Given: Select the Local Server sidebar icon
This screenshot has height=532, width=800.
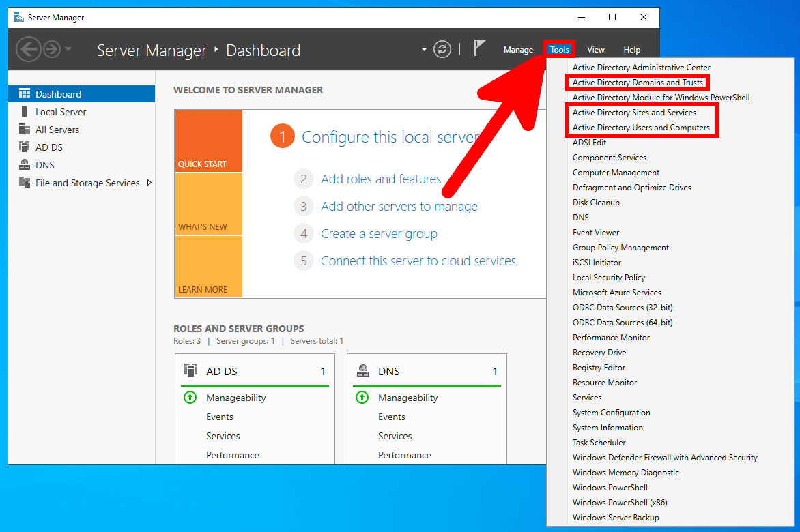Looking at the screenshot, I should (x=25, y=112).
